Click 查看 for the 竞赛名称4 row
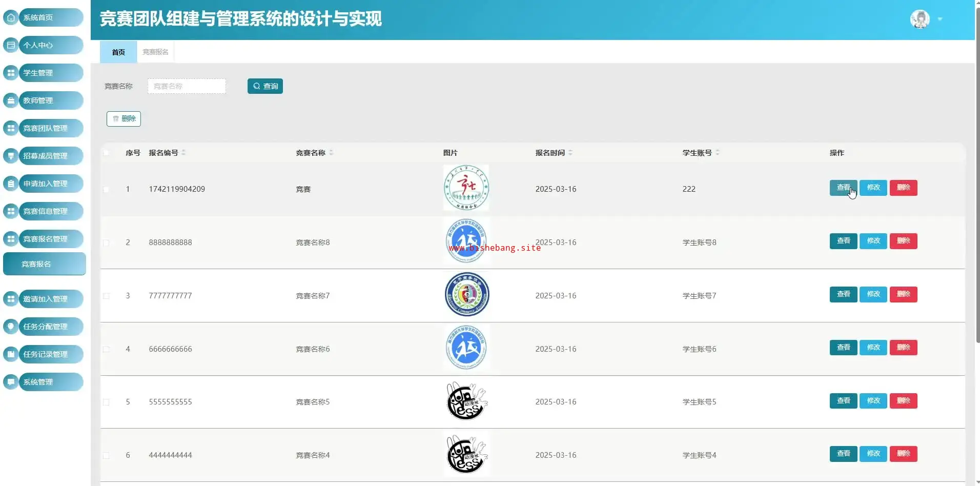 click(x=844, y=454)
